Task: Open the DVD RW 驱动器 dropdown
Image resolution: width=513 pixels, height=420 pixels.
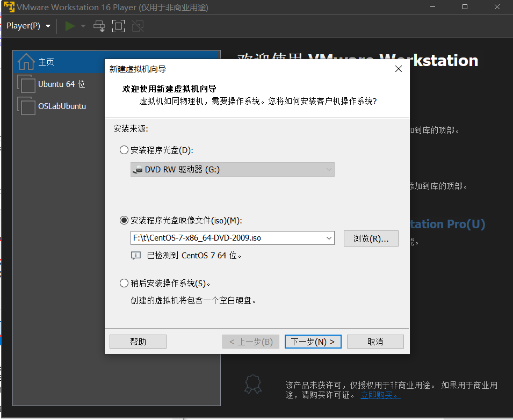Action: [x=329, y=169]
